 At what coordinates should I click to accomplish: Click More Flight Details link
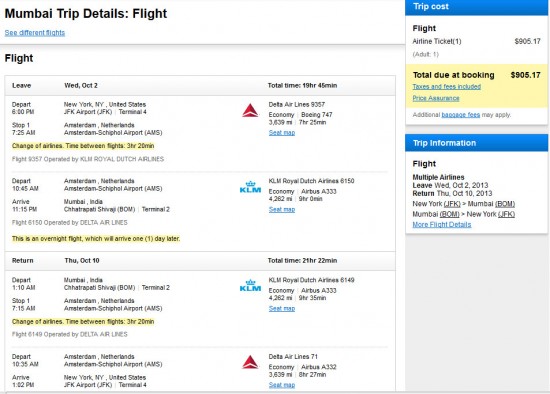442,225
